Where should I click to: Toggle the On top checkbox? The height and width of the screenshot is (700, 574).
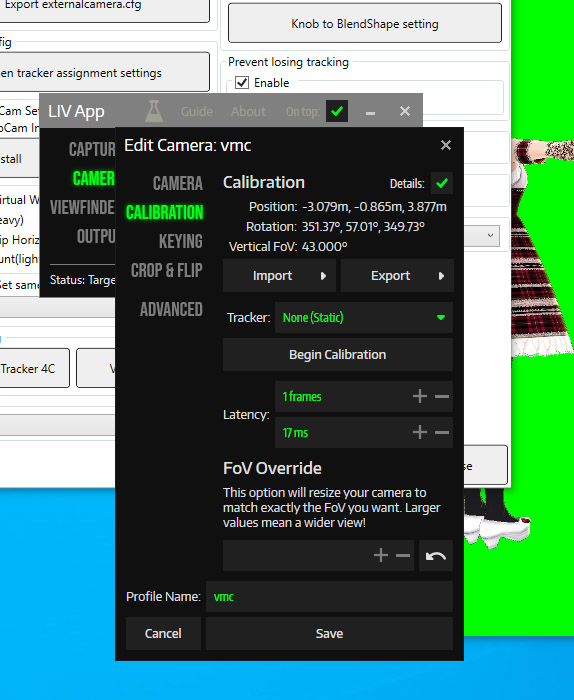tap(337, 111)
